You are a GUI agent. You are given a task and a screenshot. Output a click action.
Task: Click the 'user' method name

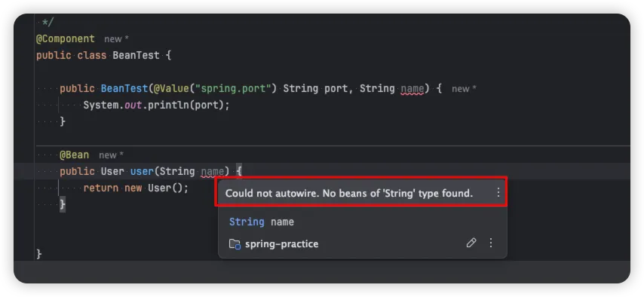[142, 171]
